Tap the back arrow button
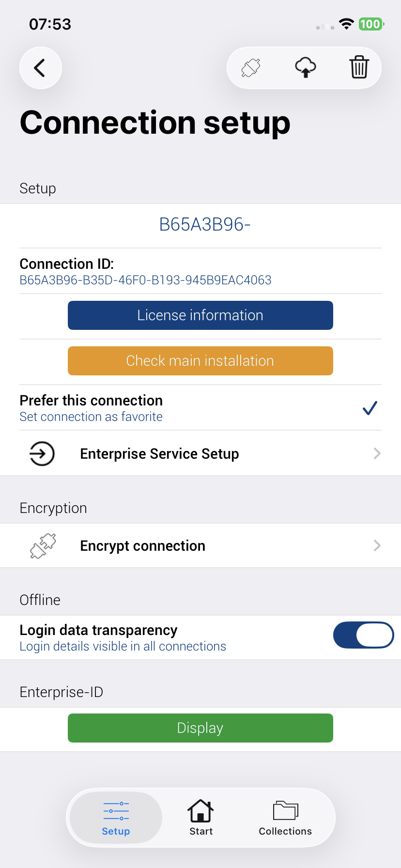 (x=40, y=68)
